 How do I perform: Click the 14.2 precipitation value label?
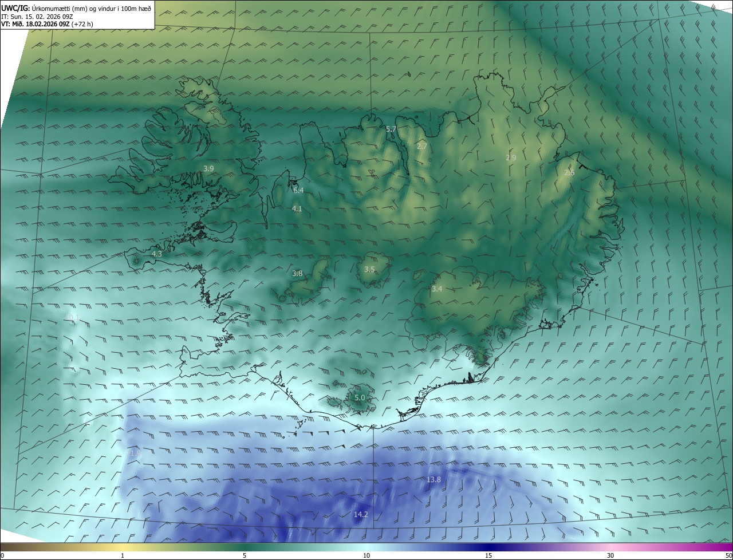coord(361,515)
